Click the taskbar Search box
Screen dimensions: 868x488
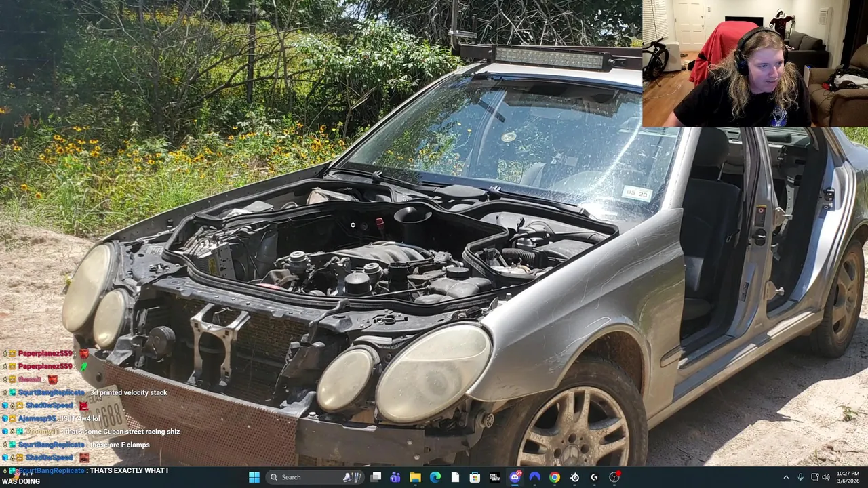(316, 477)
